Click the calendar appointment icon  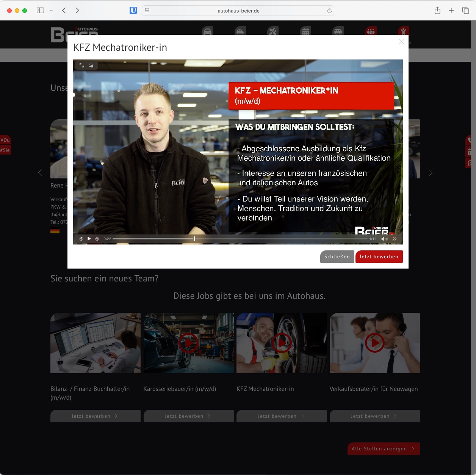(x=305, y=32)
